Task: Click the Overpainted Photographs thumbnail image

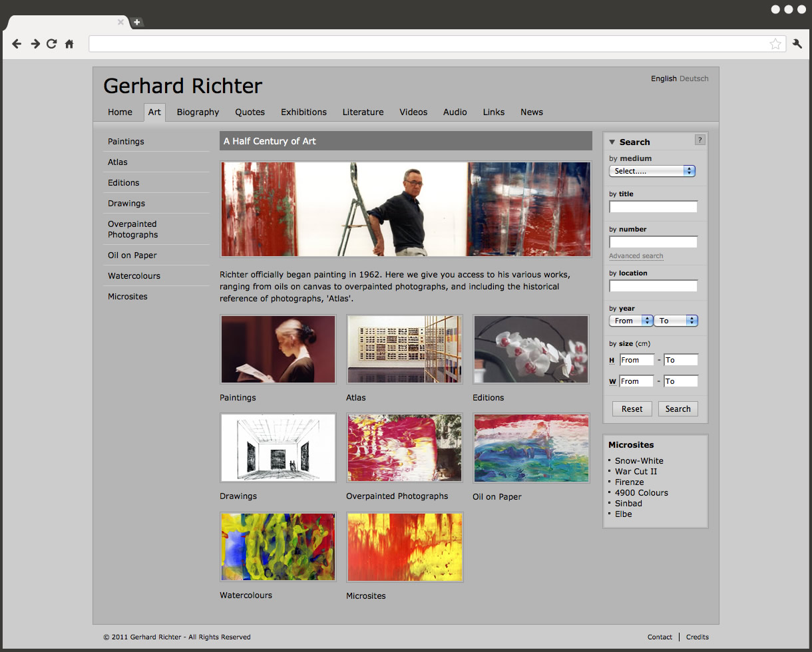Action: pyautogui.click(x=405, y=448)
